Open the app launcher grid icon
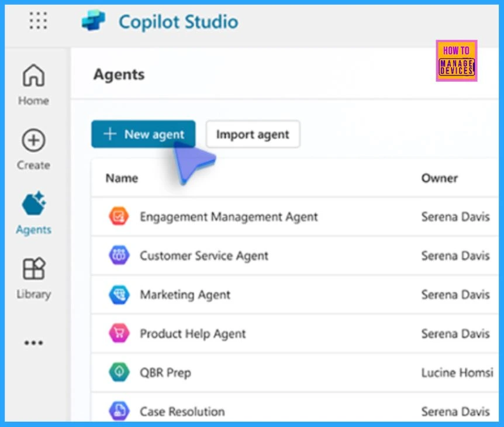The width and height of the screenshot is (504, 427). click(38, 21)
